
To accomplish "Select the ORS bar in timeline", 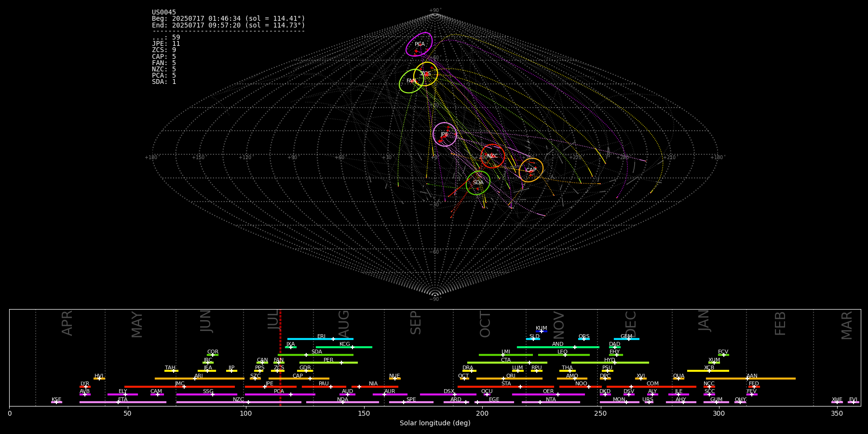I will click(x=584, y=339).
